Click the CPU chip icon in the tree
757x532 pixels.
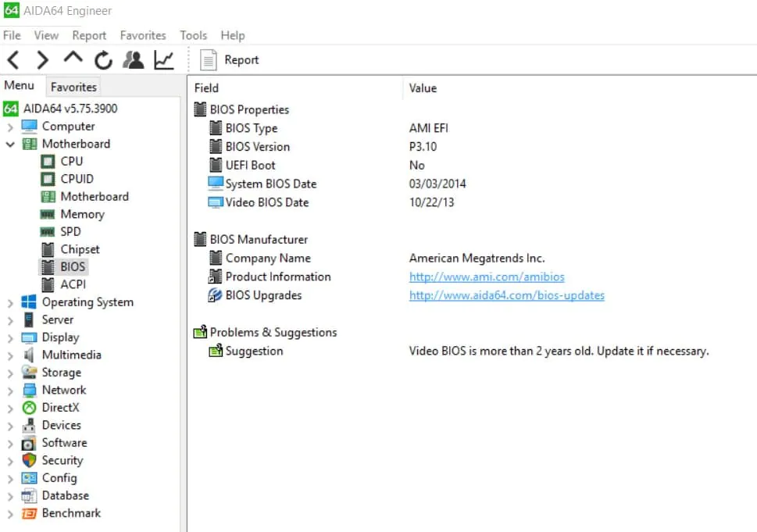click(x=48, y=161)
